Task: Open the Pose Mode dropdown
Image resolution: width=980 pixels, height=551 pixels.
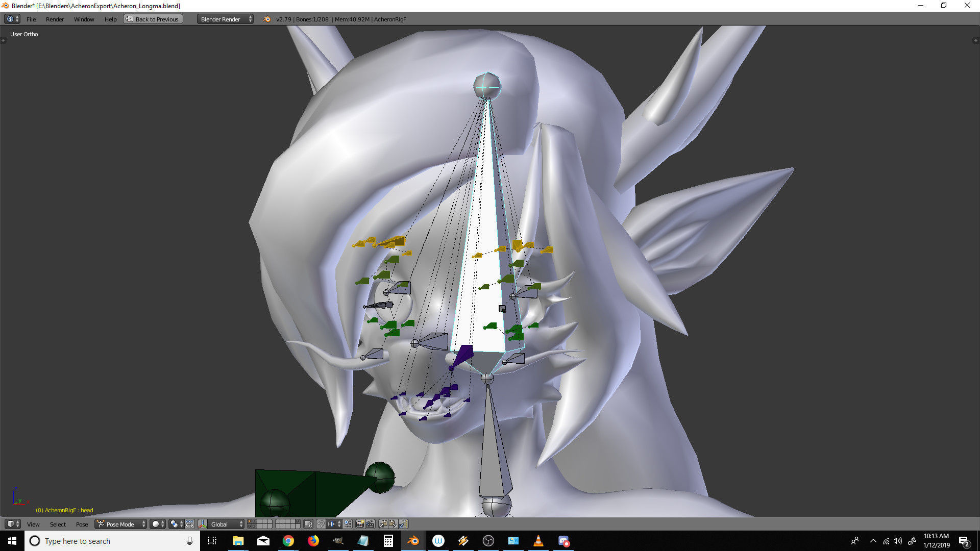Action: (121, 524)
